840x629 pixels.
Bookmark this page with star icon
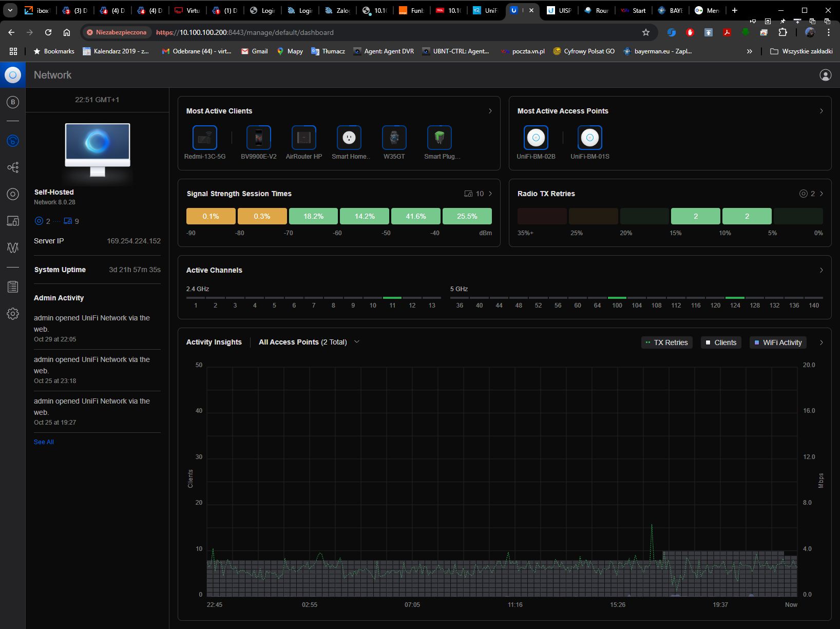(x=646, y=32)
